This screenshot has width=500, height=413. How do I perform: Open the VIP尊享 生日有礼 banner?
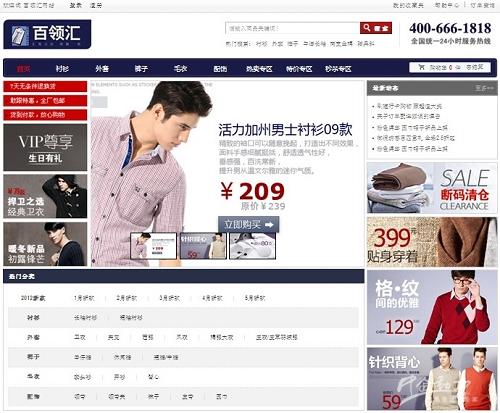click(45, 147)
